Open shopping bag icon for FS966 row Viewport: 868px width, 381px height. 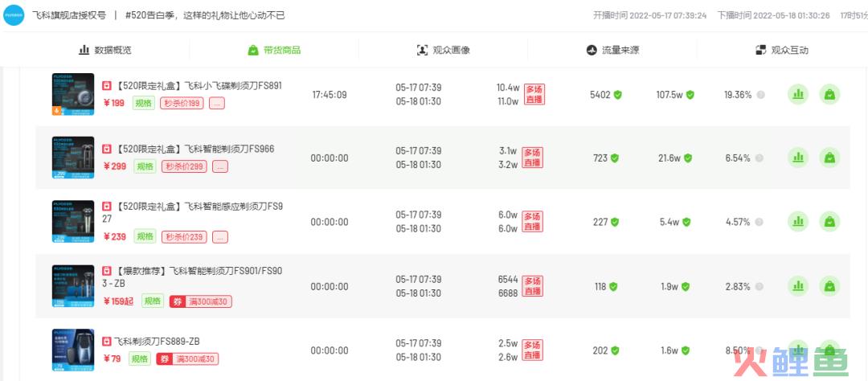[x=829, y=158]
